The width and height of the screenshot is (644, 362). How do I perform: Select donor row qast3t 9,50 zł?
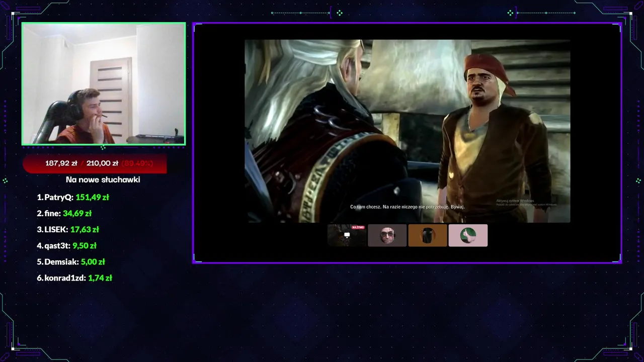click(x=66, y=245)
